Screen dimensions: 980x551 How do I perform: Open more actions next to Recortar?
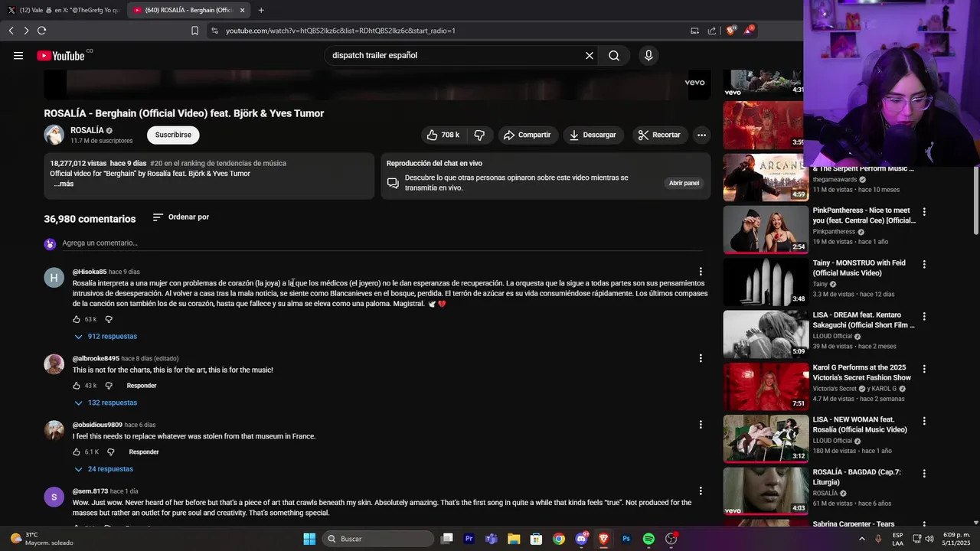[701, 135]
